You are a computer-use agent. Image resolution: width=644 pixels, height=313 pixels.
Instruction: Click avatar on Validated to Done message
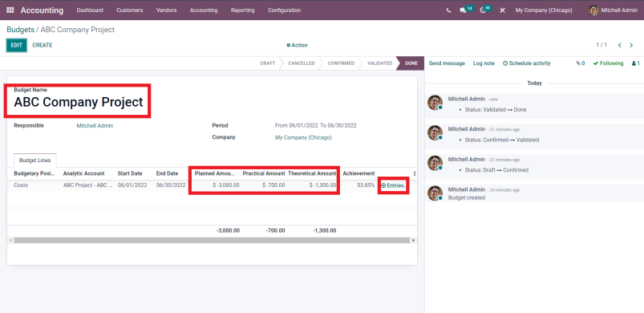click(x=435, y=103)
